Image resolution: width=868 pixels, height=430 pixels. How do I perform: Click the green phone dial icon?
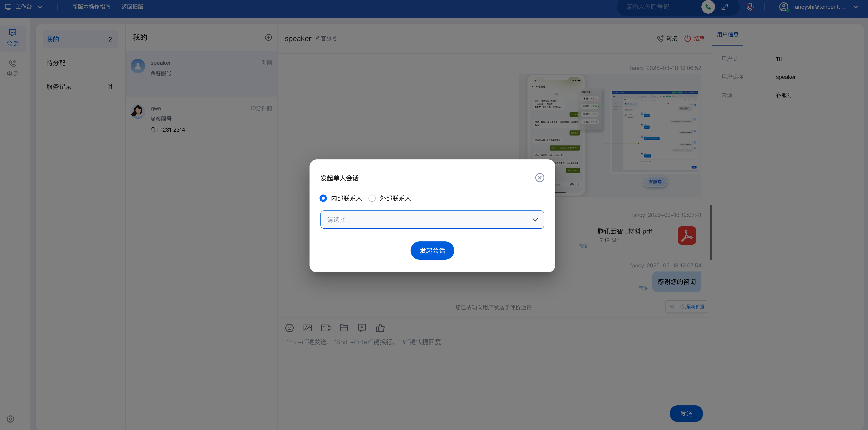708,7
